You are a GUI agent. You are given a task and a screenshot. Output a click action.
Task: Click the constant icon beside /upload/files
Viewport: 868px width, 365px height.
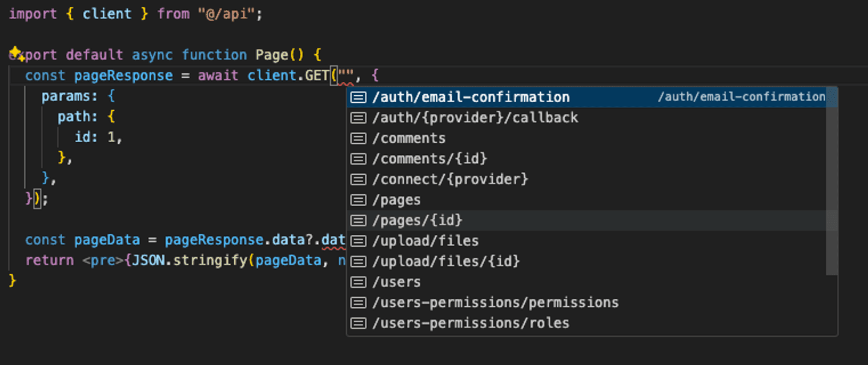click(x=358, y=241)
